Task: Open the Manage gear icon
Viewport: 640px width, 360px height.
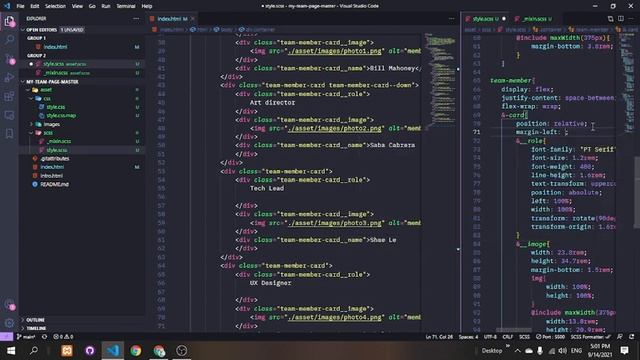Action: click(9, 323)
